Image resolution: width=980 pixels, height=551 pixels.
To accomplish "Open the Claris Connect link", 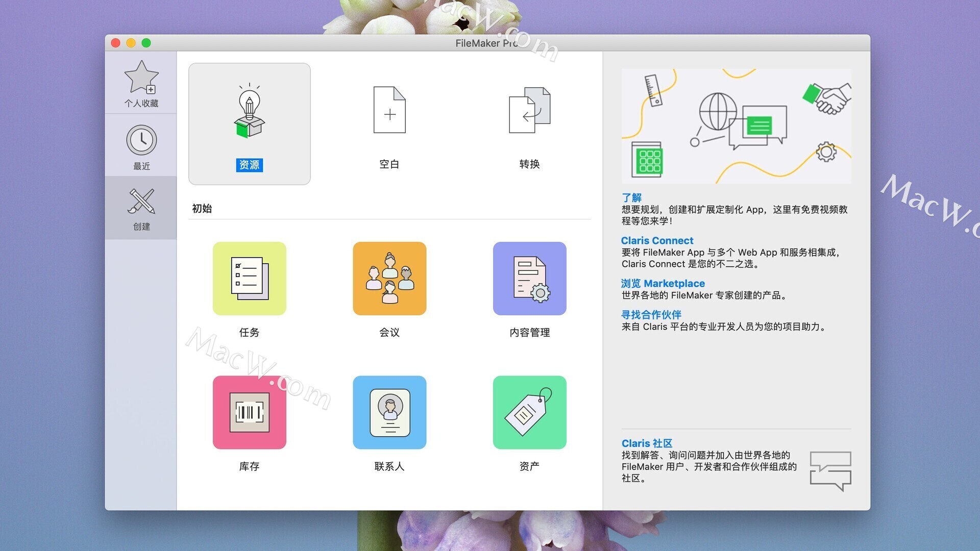I will click(x=657, y=240).
